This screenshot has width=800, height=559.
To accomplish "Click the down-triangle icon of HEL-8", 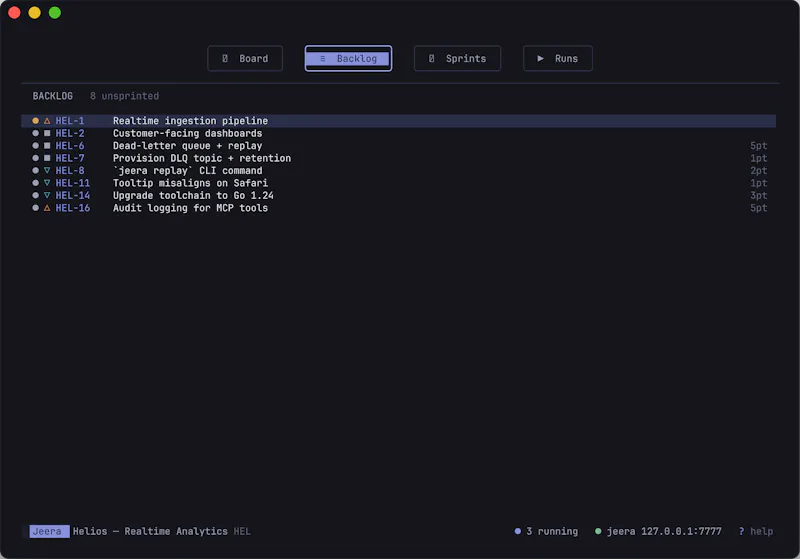I will (47, 170).
